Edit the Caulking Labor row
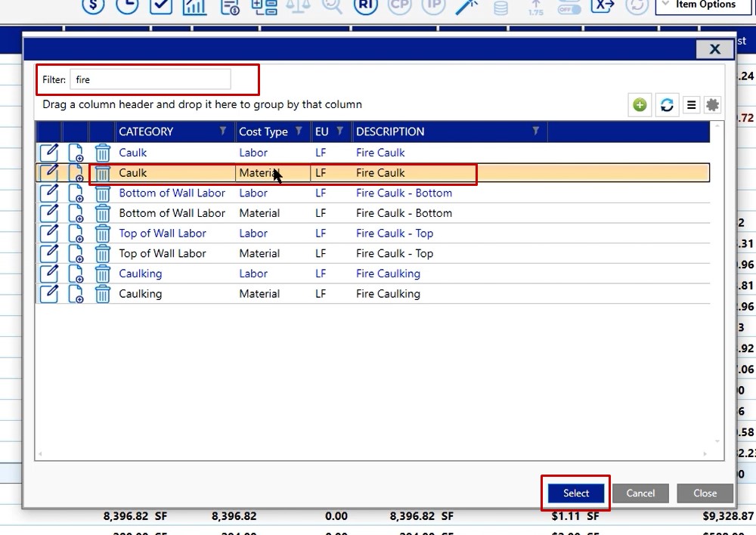 [48, 274]
